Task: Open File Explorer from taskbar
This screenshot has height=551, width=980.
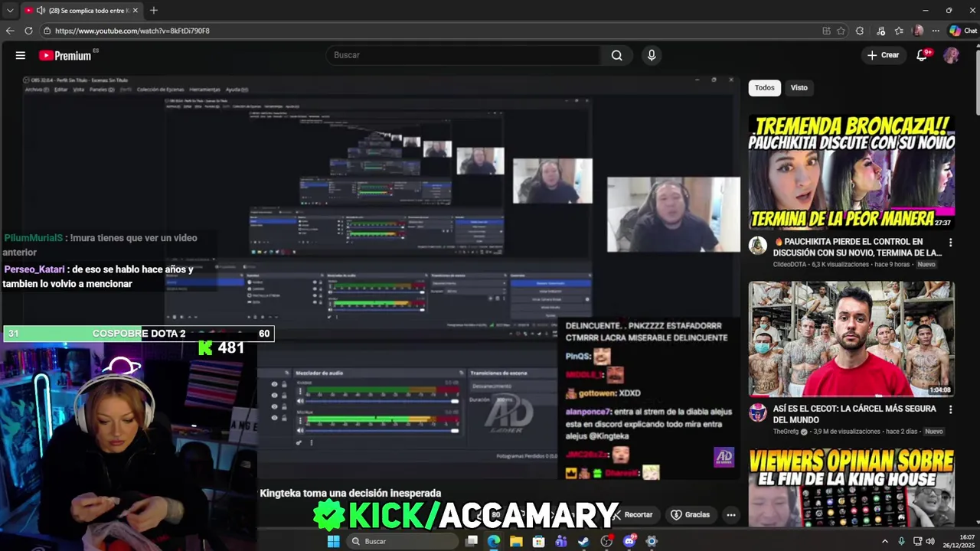Action: (x=516, y=541)
